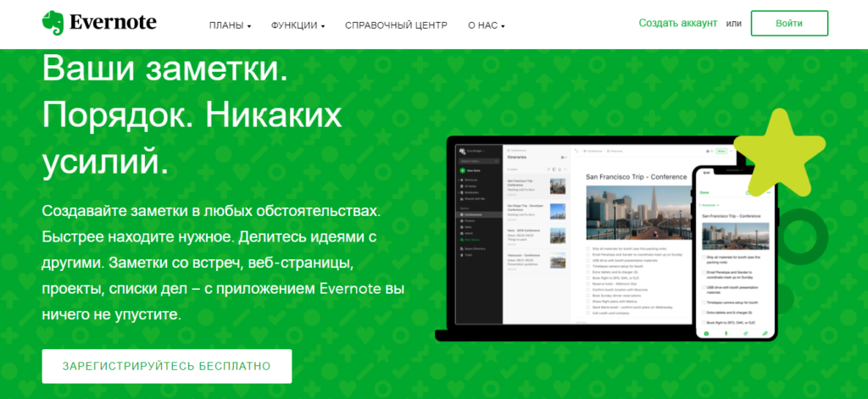Viewport: 868px width, 399px height.
Task: Check 'Reserve hotel' box in laptop note
Action: click(588, 284)
